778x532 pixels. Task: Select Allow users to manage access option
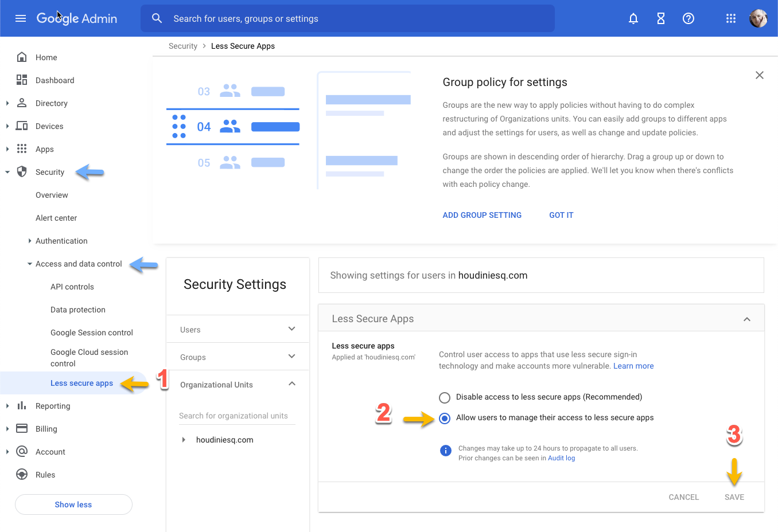pos(445,418)
